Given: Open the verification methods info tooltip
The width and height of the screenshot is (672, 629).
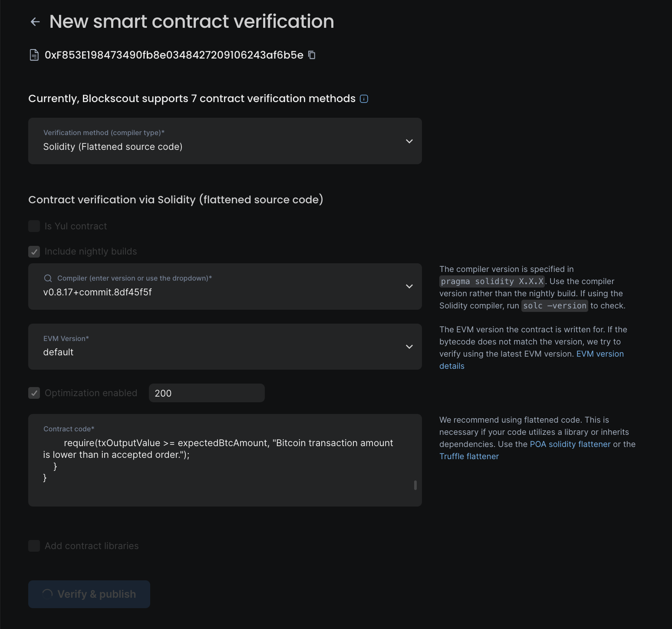Looking at the screenshot, I should tap(363, 99).
